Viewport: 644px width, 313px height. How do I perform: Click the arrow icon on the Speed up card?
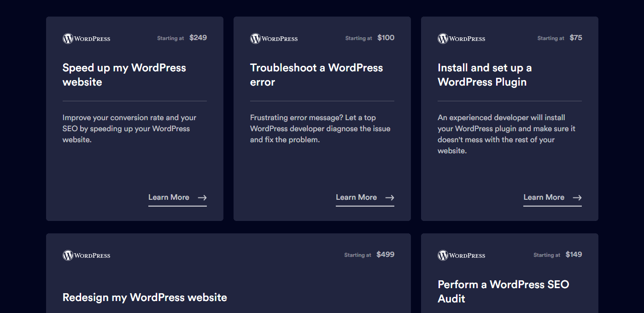[x=202, y=197]
